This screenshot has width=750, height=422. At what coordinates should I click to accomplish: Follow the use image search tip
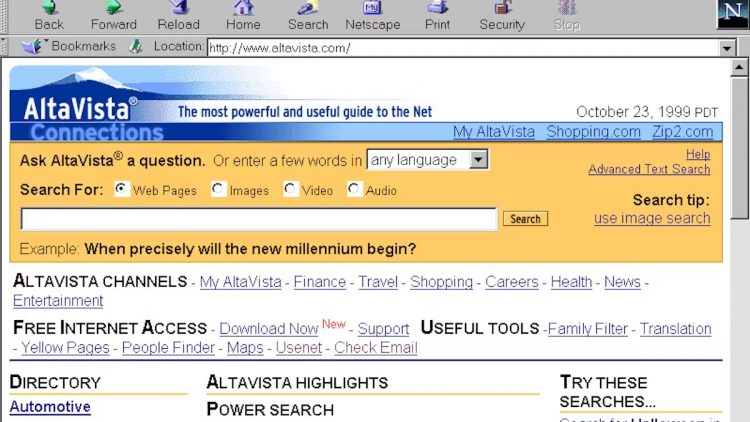pyautogui.click(x=652, y=218)
